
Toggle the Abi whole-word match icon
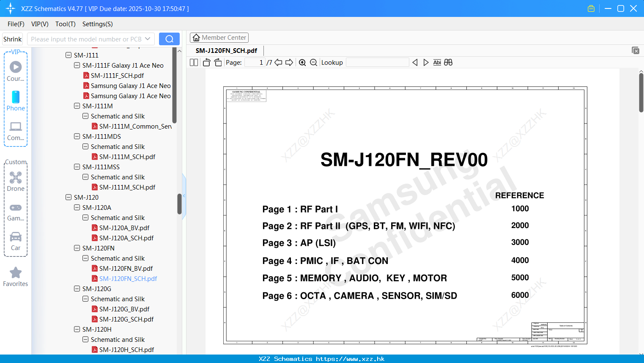[437, 62]
